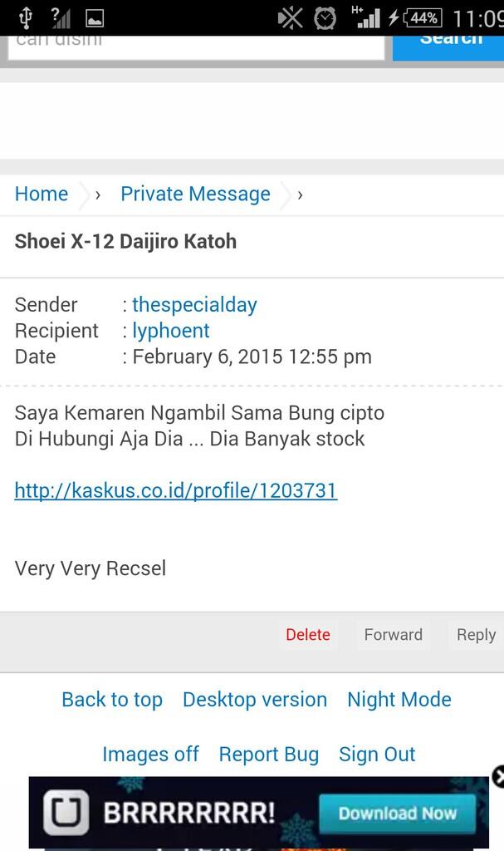504x851 pixels.
Task: Turn Images off
Action: point(150,754)
